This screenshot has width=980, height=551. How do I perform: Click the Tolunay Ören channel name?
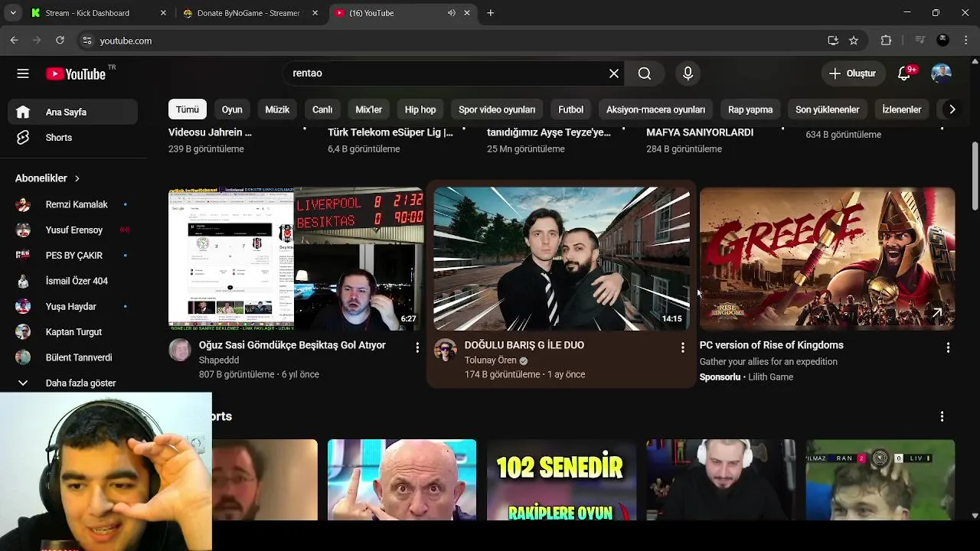click(x=491, y=360)
